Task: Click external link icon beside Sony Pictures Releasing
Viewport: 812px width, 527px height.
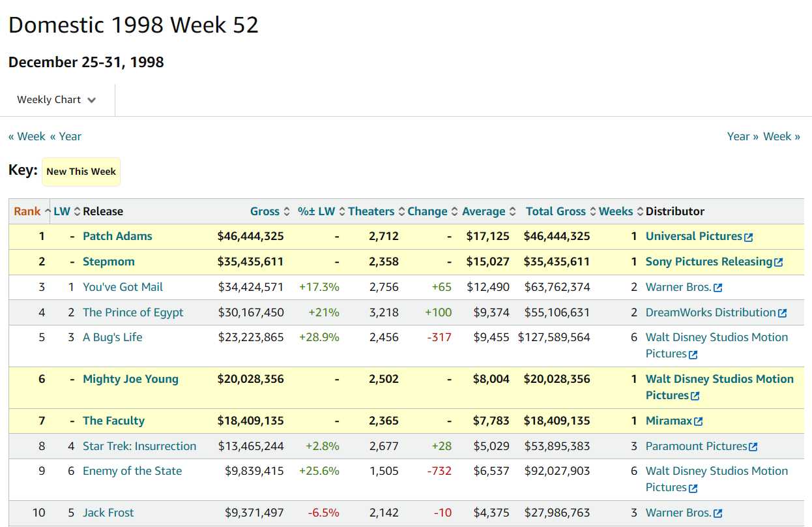Action: 778,263
